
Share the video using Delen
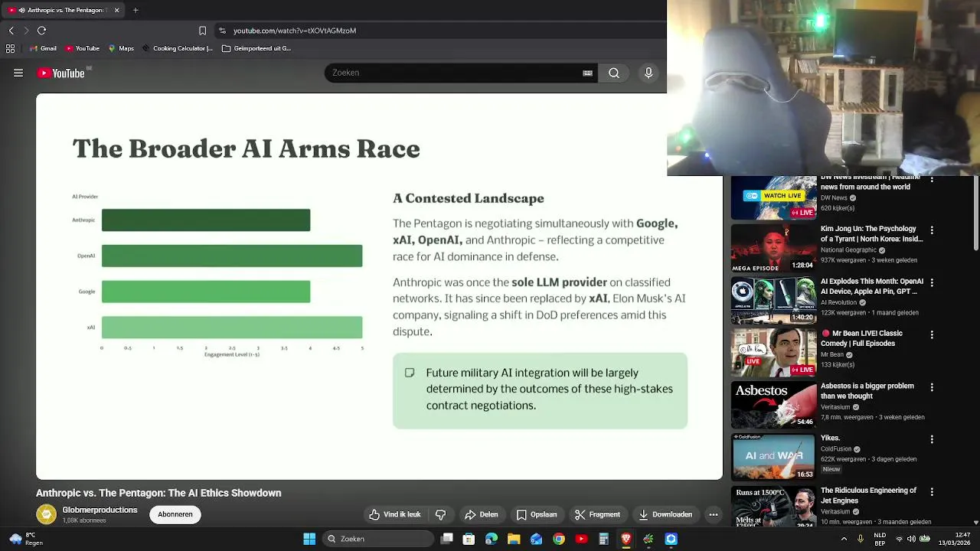point(482,514)
